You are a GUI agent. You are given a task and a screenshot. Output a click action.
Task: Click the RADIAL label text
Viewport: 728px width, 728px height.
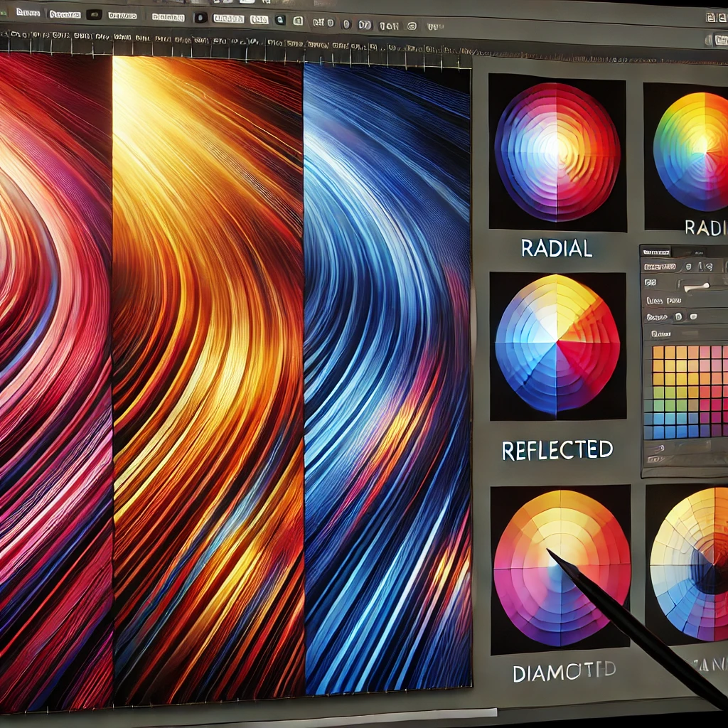(x=557, y=248)
